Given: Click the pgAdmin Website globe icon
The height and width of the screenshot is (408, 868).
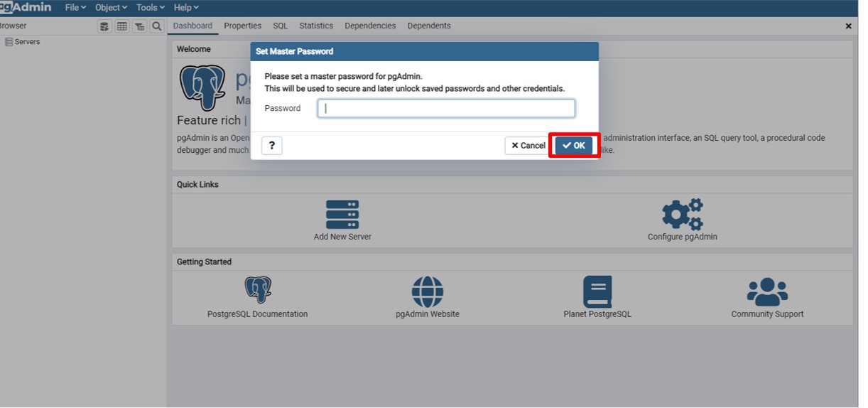Looking at the screenshot, I should pos(428,291).
